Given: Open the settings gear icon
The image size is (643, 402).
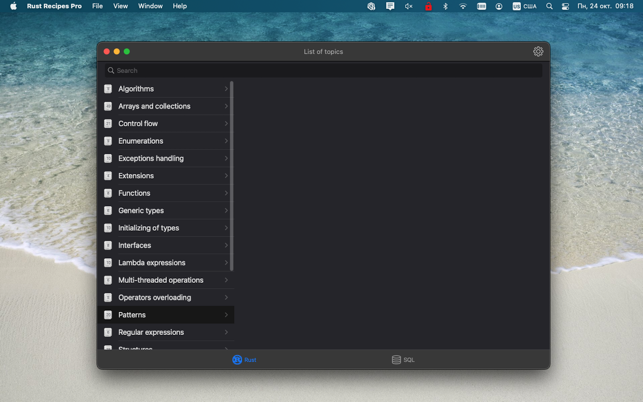Looking at the screenshot, I should [x=538, y=51].
